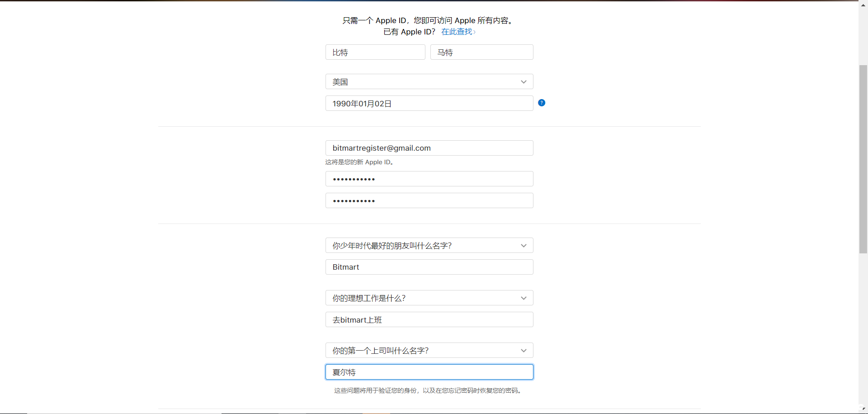Click the scrollbar down arrow at the bottom right
868x414 pixels.
tap(863, 409)
